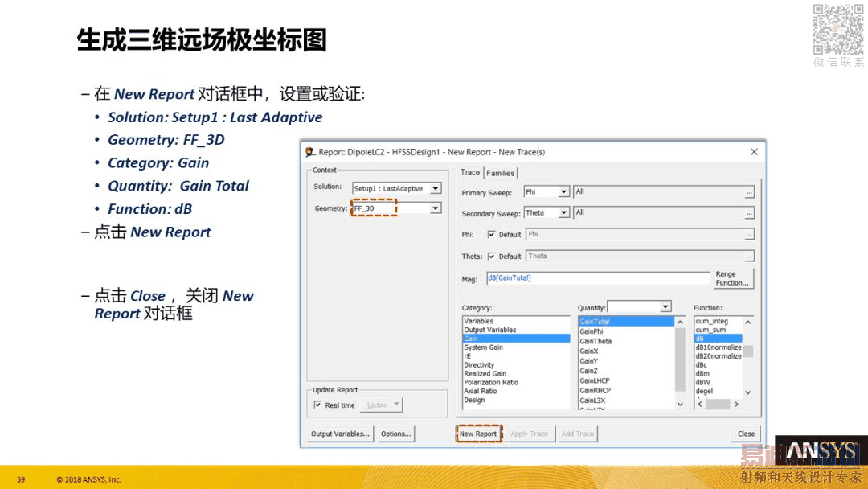Toggle the Theta Default checkbox
Screen dimensions: 868x489
pyautogui.click(x=492, y=257)
